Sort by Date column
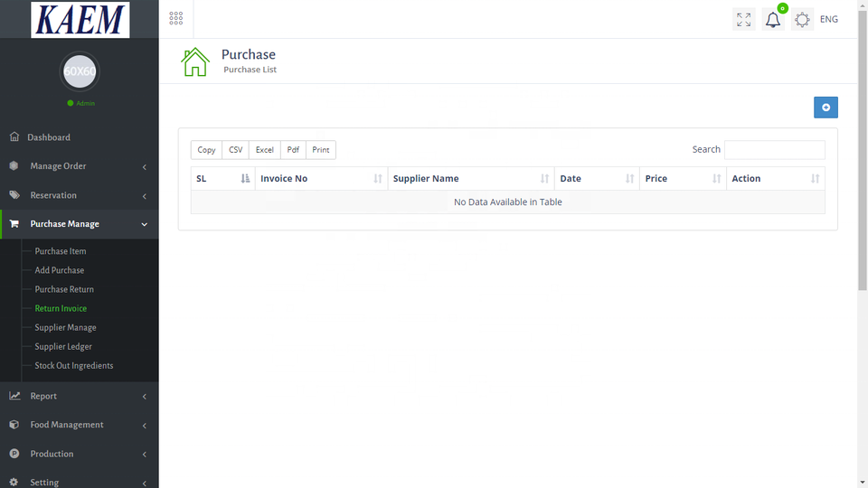868x488 pixels. click(598, 179)
